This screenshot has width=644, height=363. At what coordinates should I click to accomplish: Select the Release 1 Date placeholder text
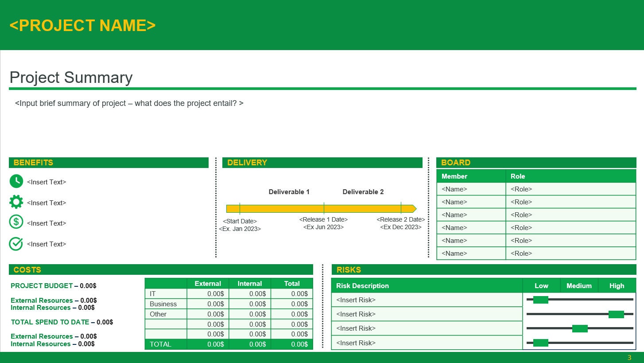point(324,219)
